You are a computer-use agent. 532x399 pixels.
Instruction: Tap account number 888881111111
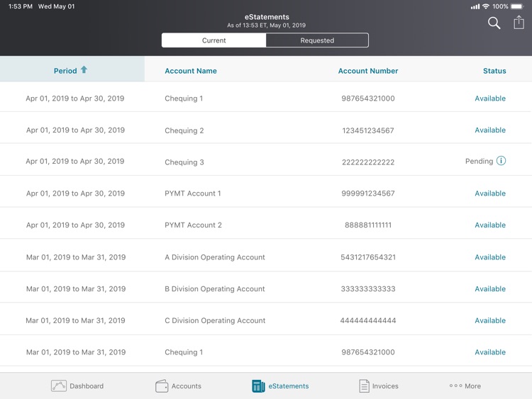(368, 225)
